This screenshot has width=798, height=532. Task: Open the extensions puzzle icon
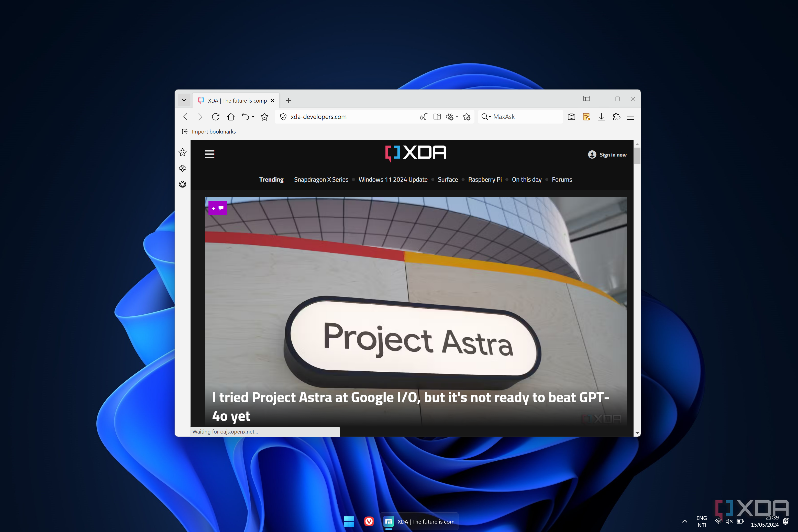click(616, 117)
